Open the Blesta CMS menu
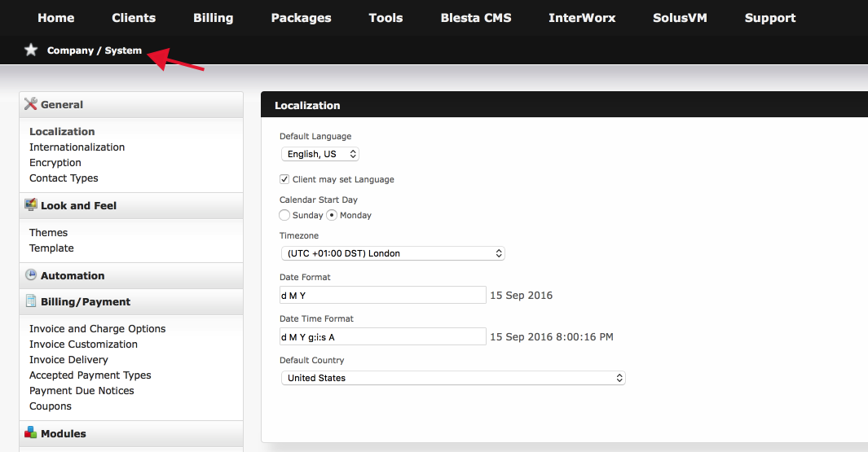 pyautogui.click(x=476, y=18)
